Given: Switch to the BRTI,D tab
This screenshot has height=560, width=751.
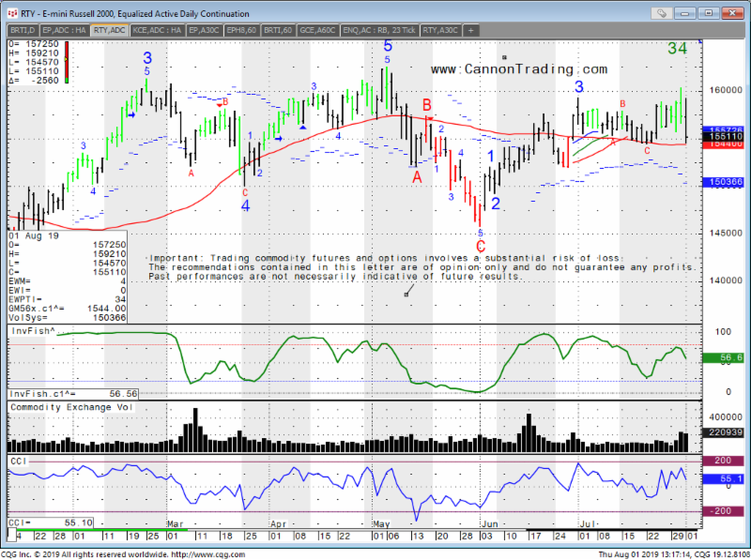Looking at the screenshot, I should click(21, 30).
